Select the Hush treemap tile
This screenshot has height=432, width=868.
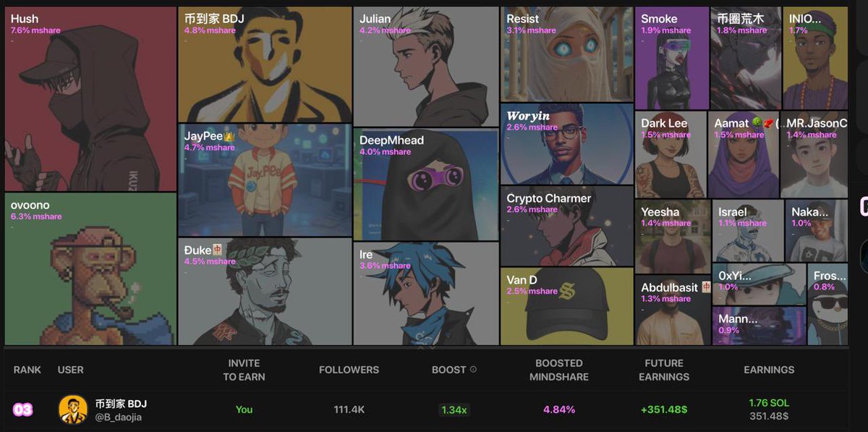(91, 99)
